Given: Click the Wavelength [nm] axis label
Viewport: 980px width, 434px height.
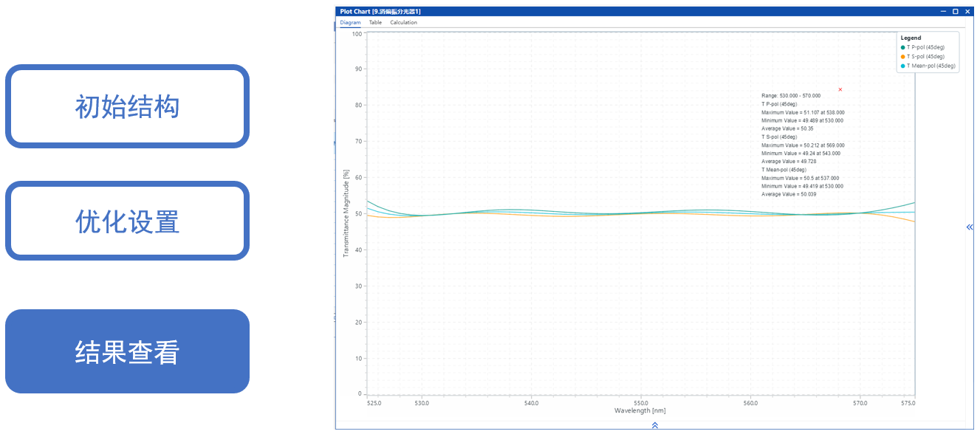Looking at the screenshot, I should pyautogui.click(x=640, y=410).
